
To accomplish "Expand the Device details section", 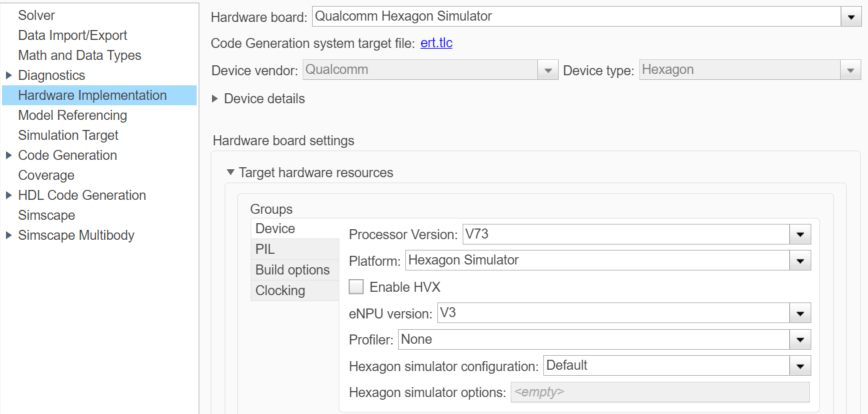I will point(217,99).
